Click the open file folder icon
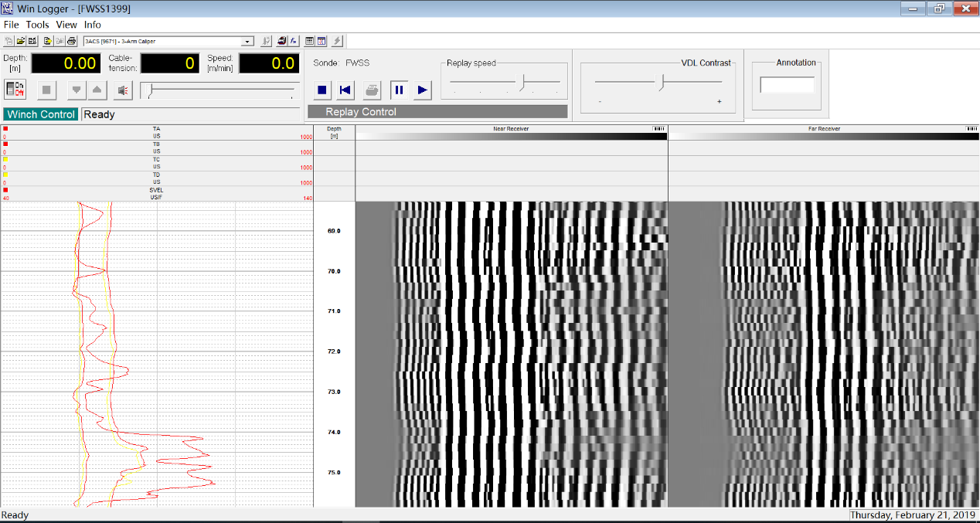980x523 pixels. 21,41
